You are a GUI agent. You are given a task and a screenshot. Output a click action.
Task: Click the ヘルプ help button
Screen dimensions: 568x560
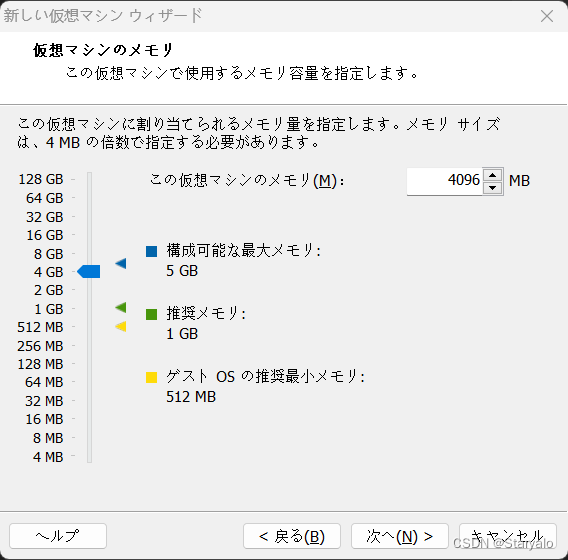pyautogui.click(x=58, y=536)
